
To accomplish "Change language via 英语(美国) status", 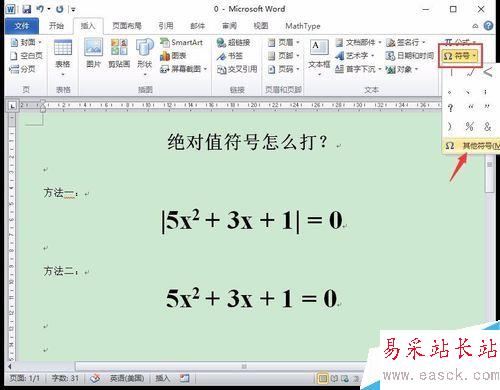I will pyautogui.click(x=127, y=378).
